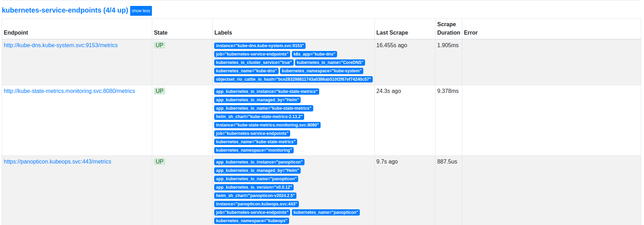Click the Last Scrape column header

(x=392, y=33)
